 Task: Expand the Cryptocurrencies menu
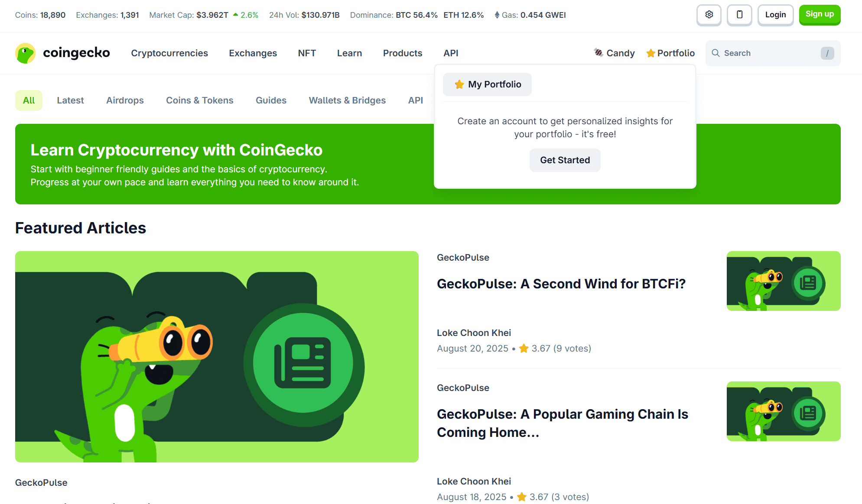pos(169,53)
